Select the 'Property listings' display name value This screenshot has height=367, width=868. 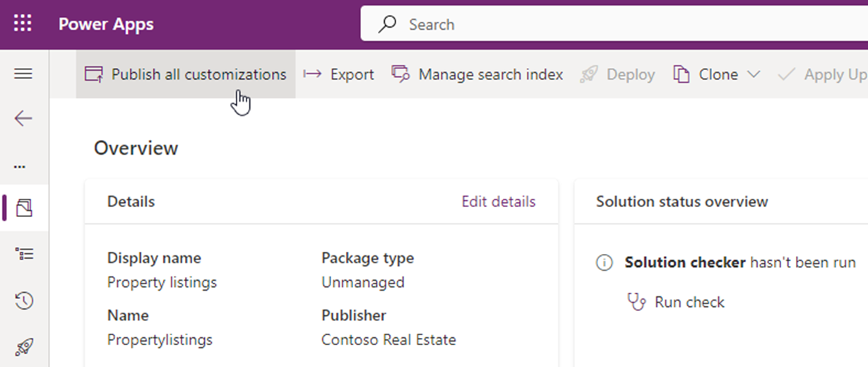pyautogui.click(x=162, y=282)
